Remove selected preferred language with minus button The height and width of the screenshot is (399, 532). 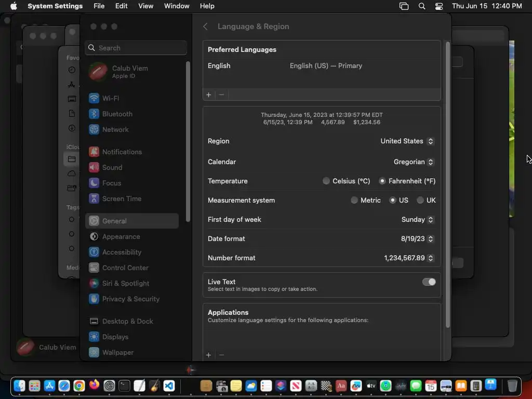tap(221, 95)
